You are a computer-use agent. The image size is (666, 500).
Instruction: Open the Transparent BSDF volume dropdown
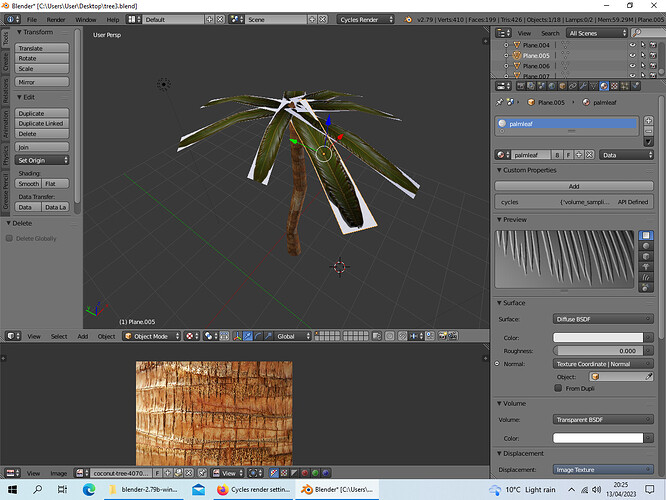603,420
